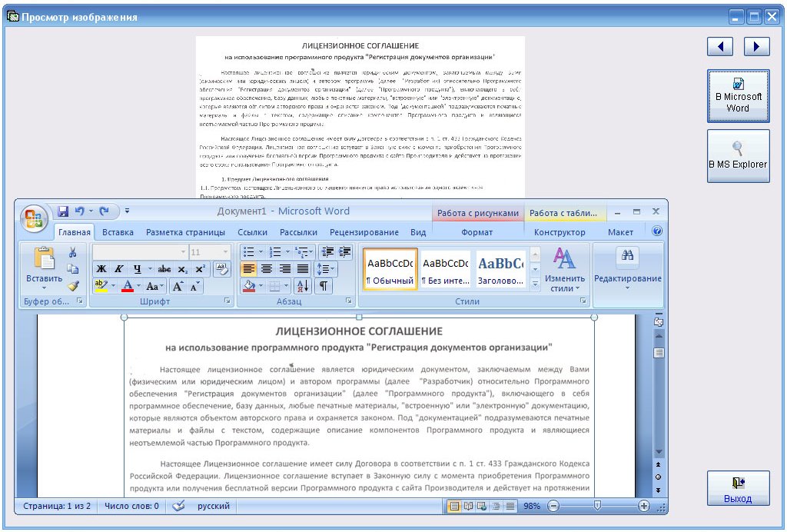Activate the Format Painter brush
The height and width of the screenshot is (532, 787).
click(73, 285)
